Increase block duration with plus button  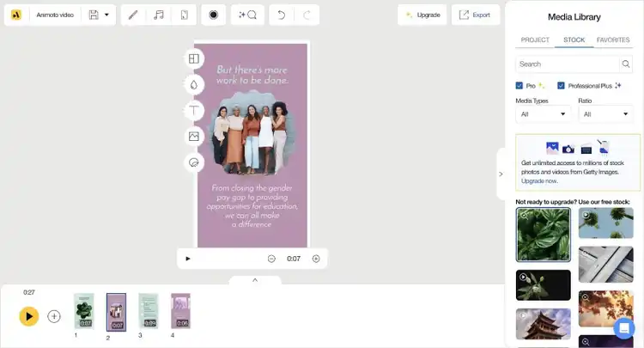pyautogui.click(x=316, y=259)
